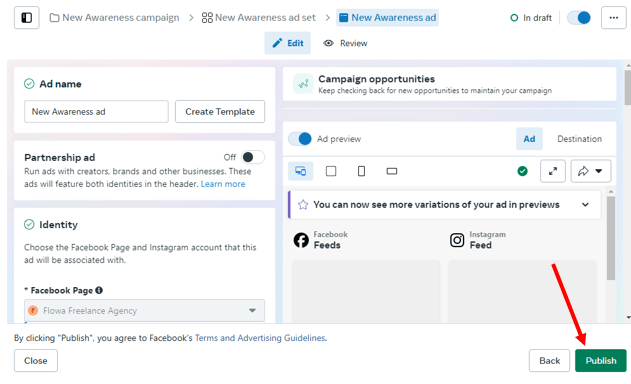Enable the Partnership ad toggle
This screenshot has width=631, height=384.
252,157
